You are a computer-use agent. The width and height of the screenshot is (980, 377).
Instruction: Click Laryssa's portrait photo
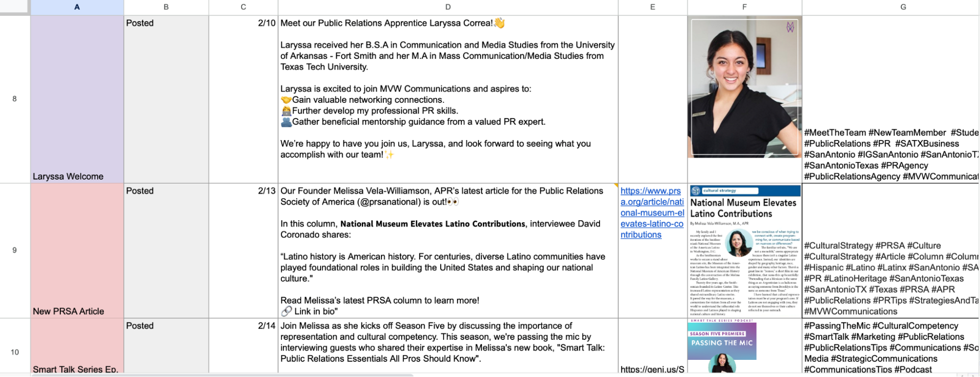pyautogui.click(x=745, y=87)
